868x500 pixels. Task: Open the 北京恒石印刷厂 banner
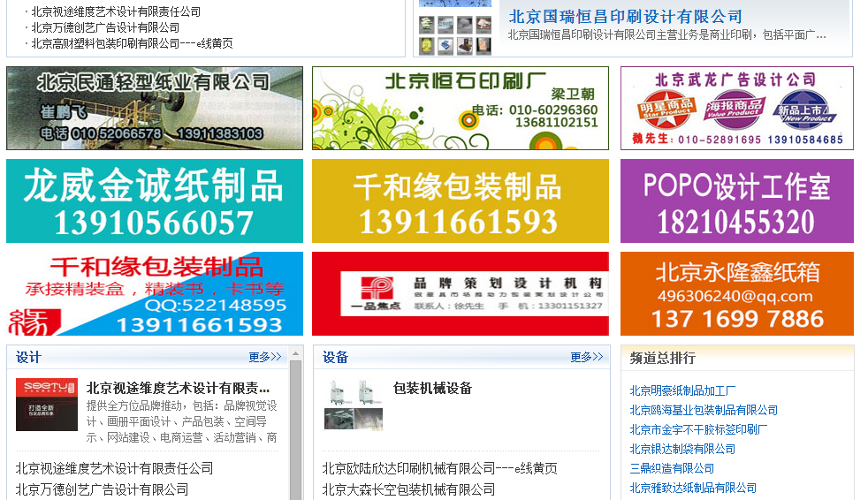click(x=460, y=108)
